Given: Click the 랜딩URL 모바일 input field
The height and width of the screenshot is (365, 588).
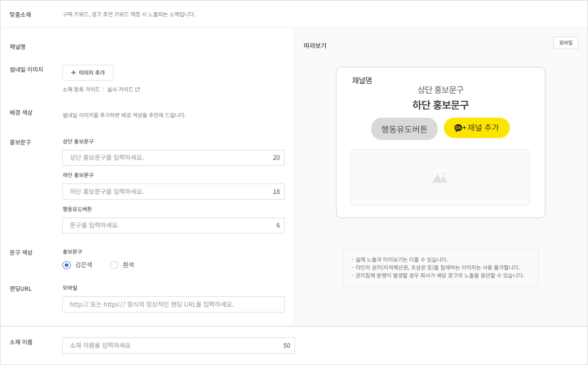Looking at the screenshot, I should point(173,304).
